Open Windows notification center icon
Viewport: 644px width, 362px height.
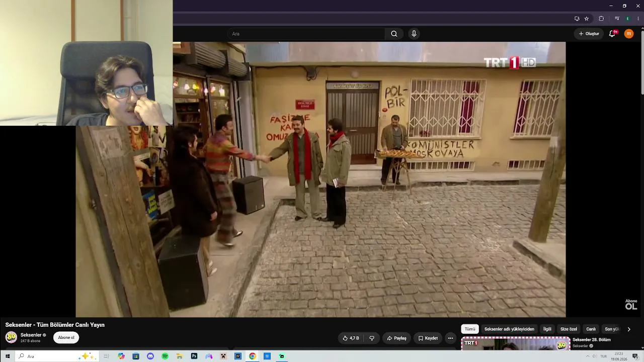635,356
